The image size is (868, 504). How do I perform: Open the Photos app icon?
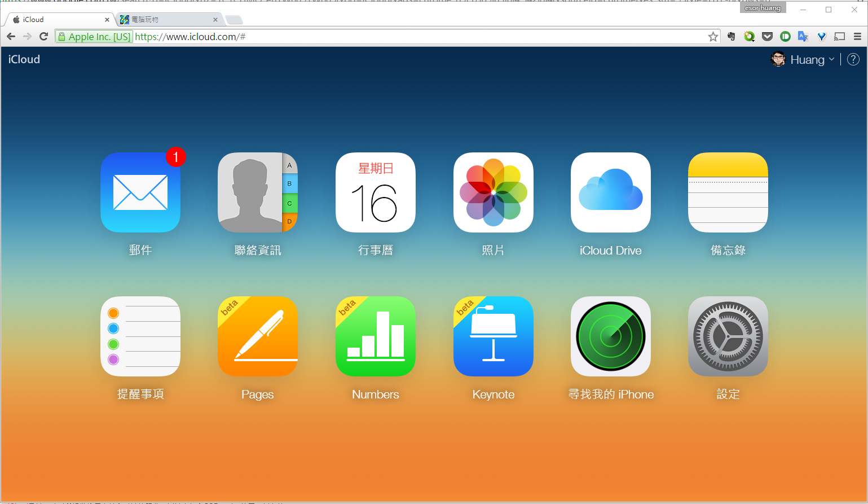tap(494, 192)
